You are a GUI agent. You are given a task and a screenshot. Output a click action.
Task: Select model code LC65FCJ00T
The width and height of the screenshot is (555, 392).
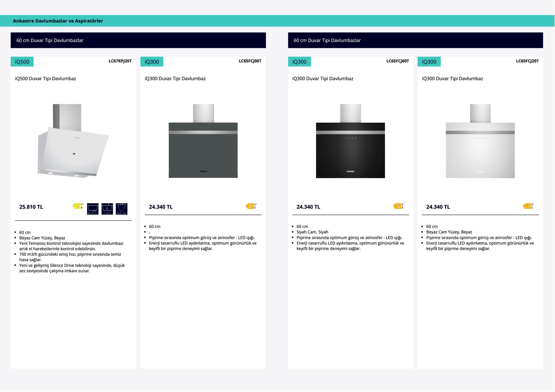[x=250, y=61]
